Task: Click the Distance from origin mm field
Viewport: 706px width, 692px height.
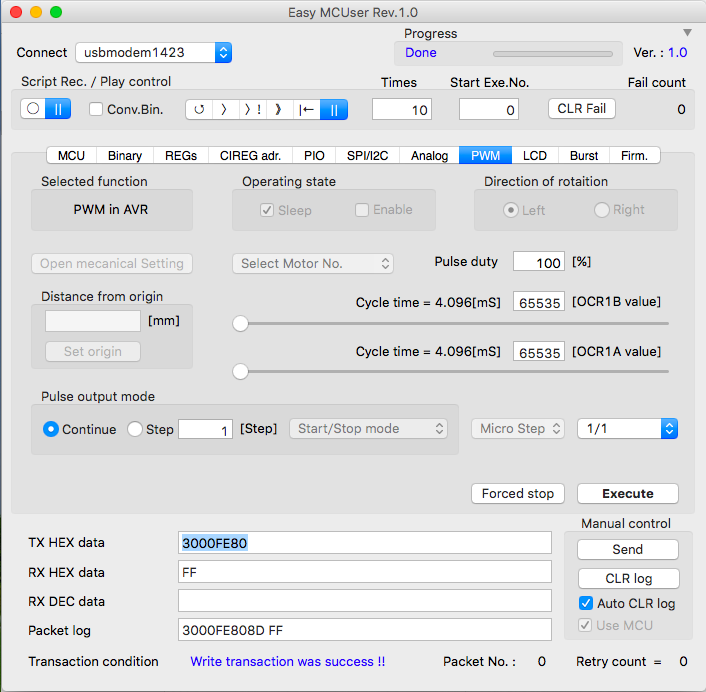Action: tap(93, 321)
